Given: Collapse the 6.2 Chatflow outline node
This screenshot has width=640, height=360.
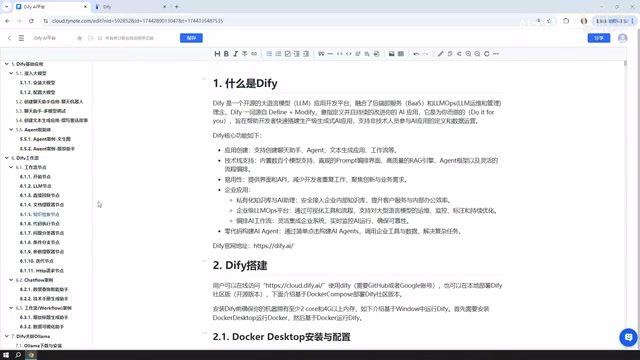Looking at the screenshot, I should 11,280.
